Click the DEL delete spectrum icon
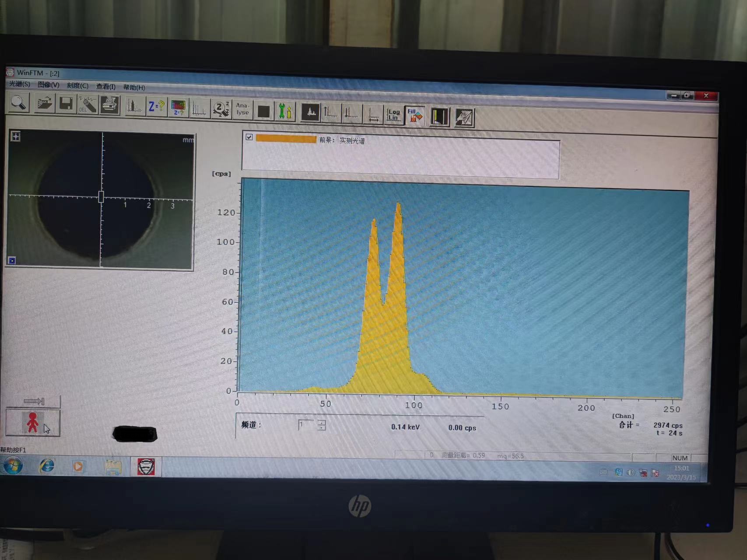Image resolution: width=747 pixels, height=560 pixels. coord(88,105)
